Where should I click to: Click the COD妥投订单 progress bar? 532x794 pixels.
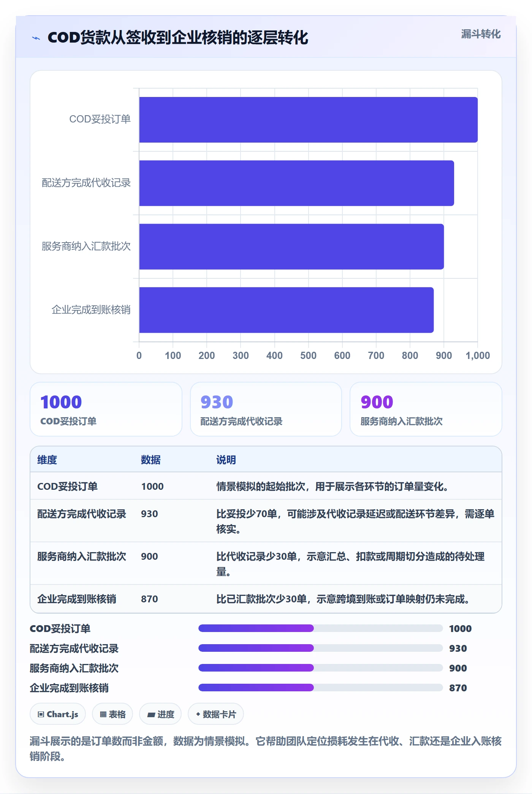tap(320, 628)
